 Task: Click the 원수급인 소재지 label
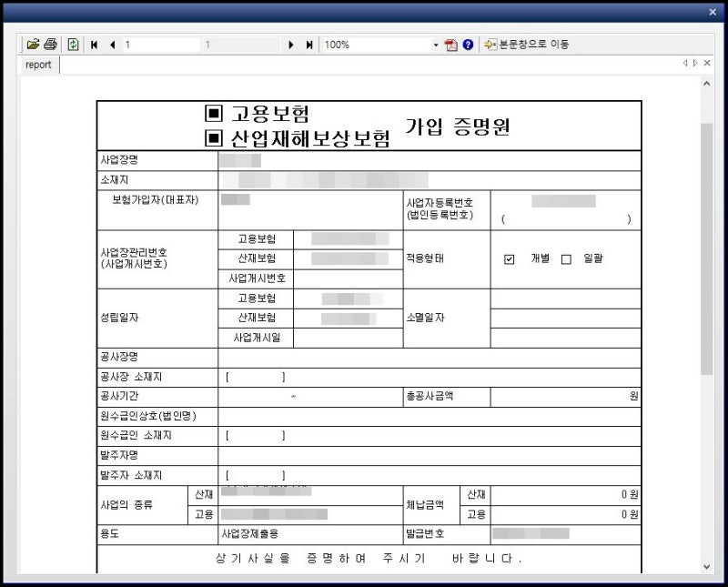pyautogui.click(x=136, y=435)
